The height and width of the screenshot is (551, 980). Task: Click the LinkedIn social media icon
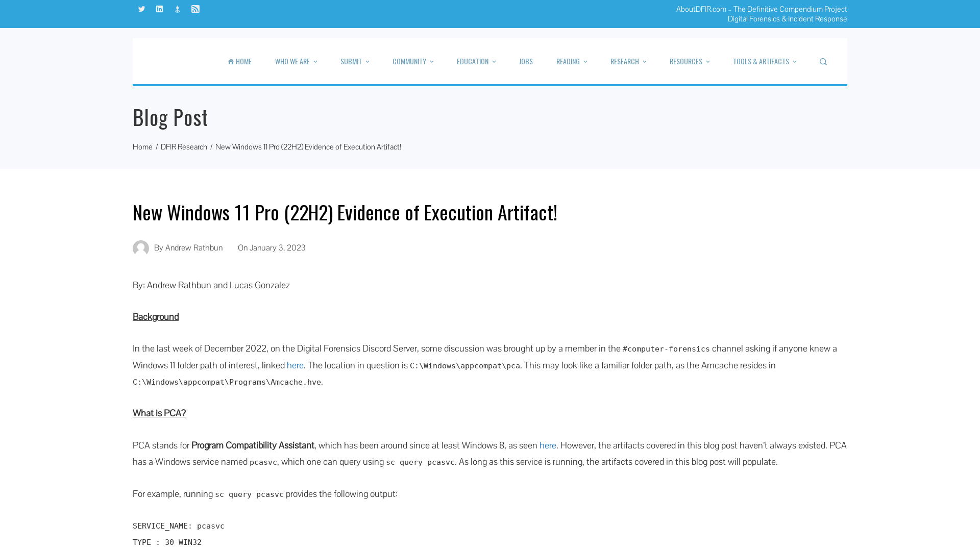click(x=159, y=9)
